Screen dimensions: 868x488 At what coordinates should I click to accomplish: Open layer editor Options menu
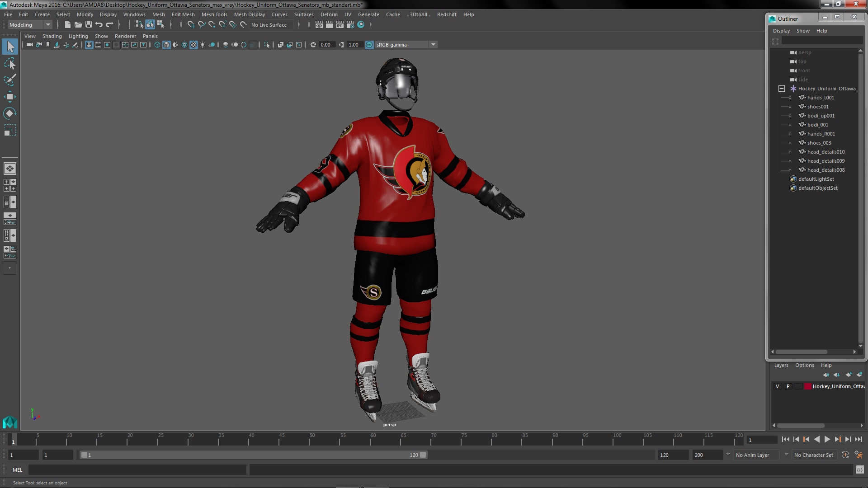[x=804, y=365]
